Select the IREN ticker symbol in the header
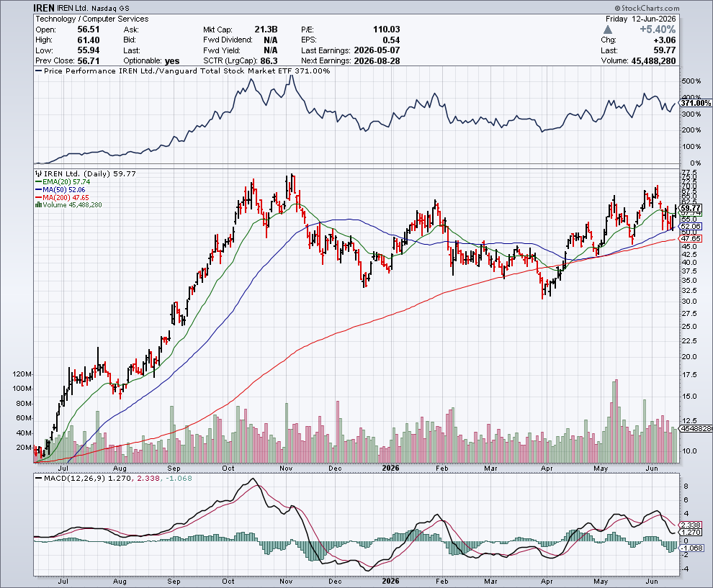Viewport: 713px width, 588px height. (x=44, y=8)
